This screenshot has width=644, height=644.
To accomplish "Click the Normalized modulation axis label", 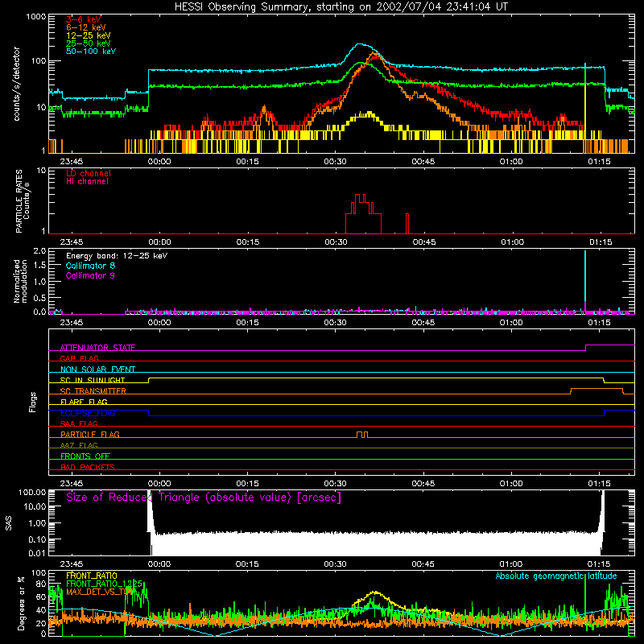I will (x=20, y=281).
